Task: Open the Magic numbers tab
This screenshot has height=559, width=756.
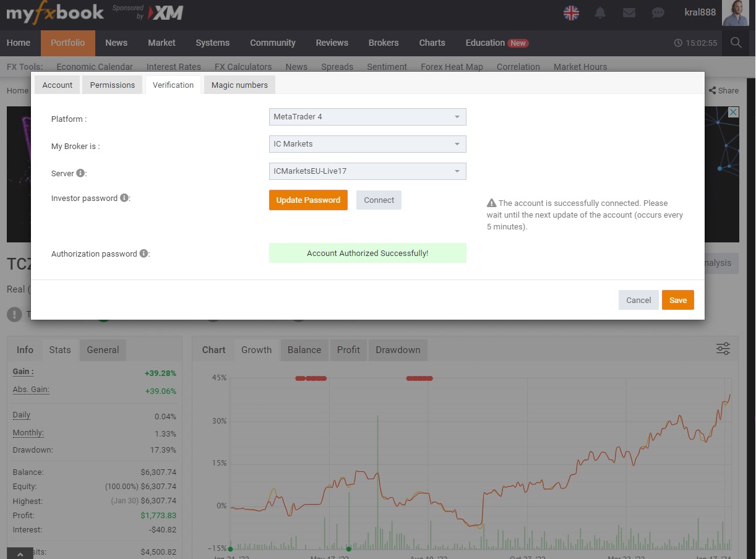Action: click(239, 85)
